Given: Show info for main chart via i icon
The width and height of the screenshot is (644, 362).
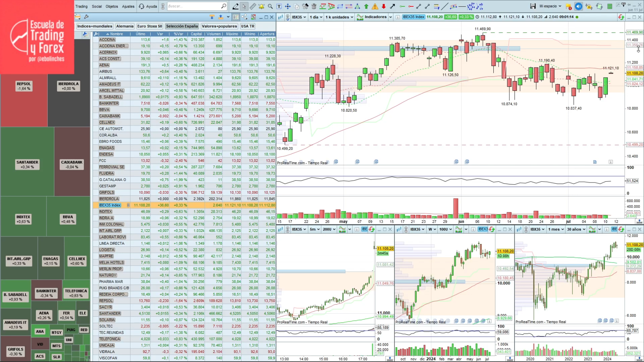Looking at the screenshot, I should (397, 17).
